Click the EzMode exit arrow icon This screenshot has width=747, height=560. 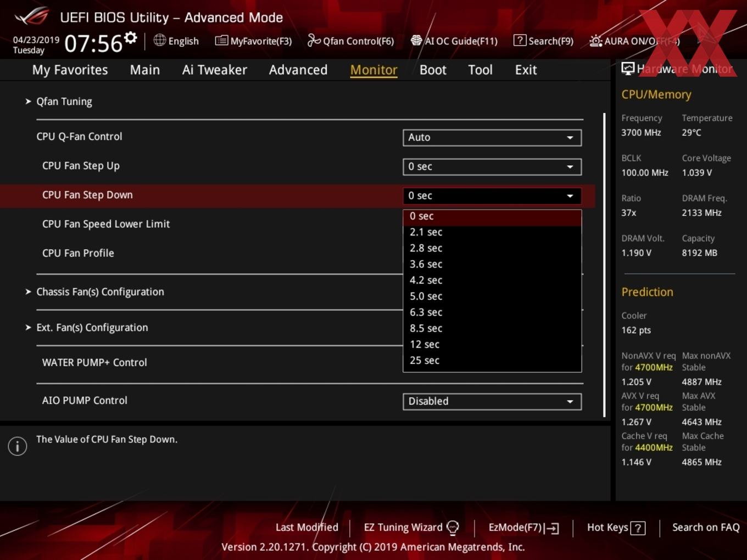(x=552, y=528)
